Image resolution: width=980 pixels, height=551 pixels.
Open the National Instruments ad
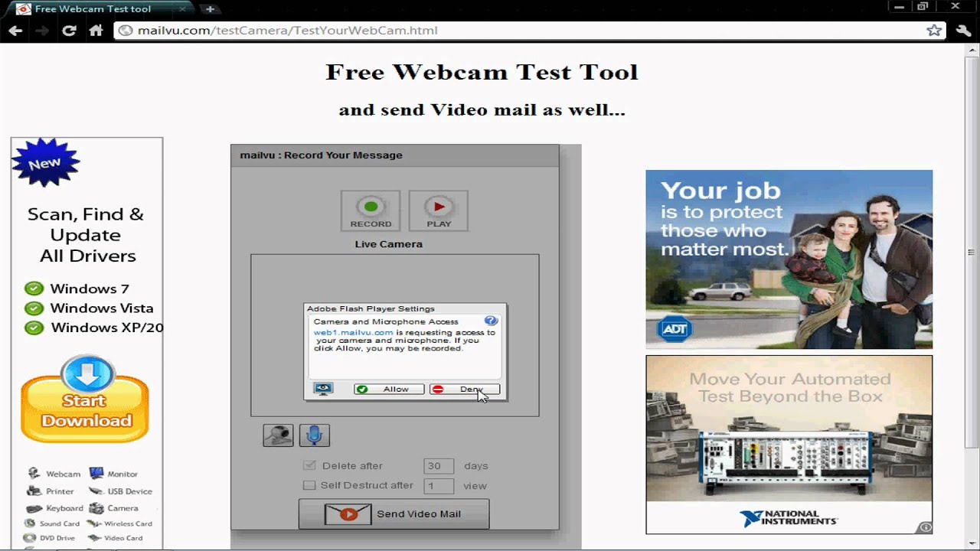789,445
